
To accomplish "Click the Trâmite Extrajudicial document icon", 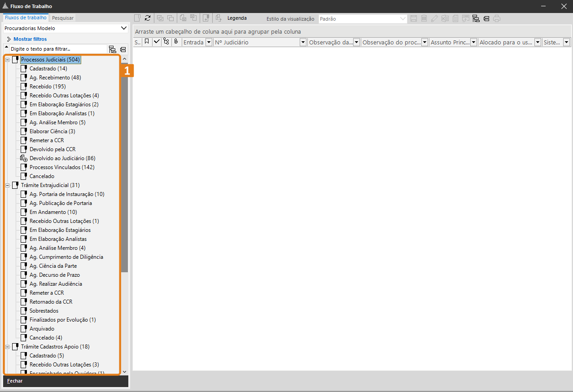I will (x=15, y=185).
